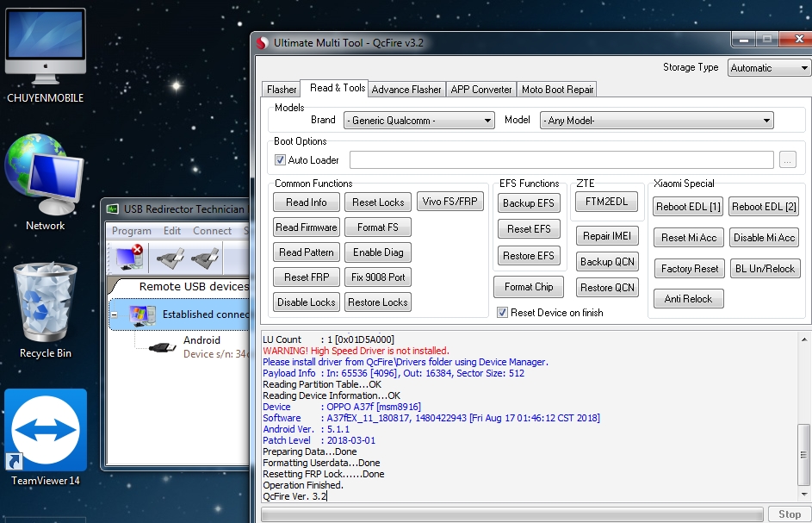Open the Connect menu in USB Redirector
Image resolution: width=812 pixels, height=523 pixels.
212,231
